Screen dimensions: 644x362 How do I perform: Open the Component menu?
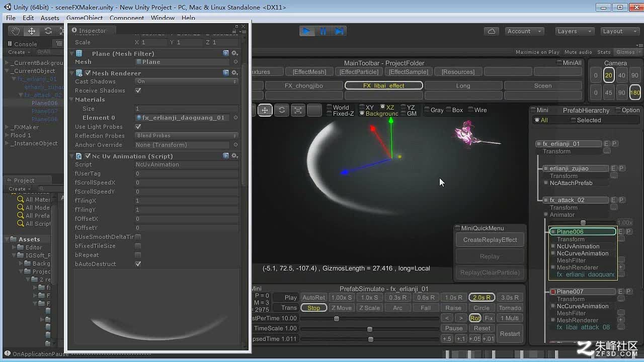click(127, 18)
